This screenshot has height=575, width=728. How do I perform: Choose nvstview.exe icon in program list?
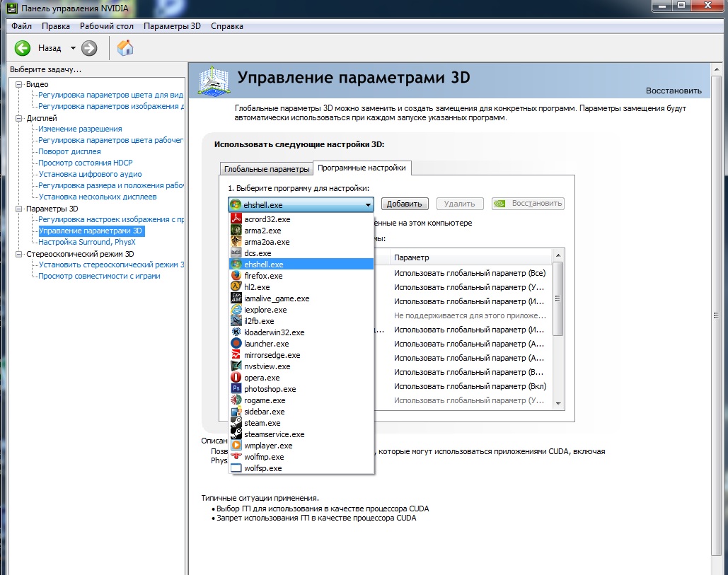[236, 366]
